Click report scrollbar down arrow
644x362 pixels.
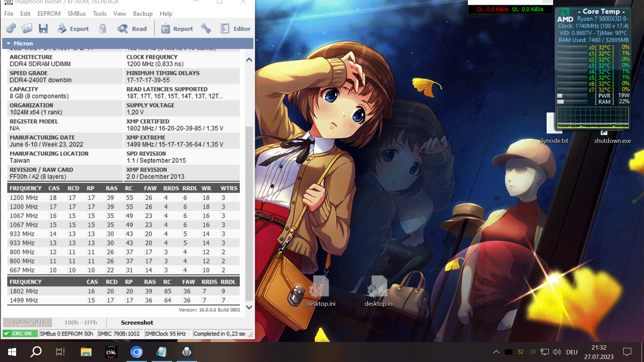click(249, 307)
